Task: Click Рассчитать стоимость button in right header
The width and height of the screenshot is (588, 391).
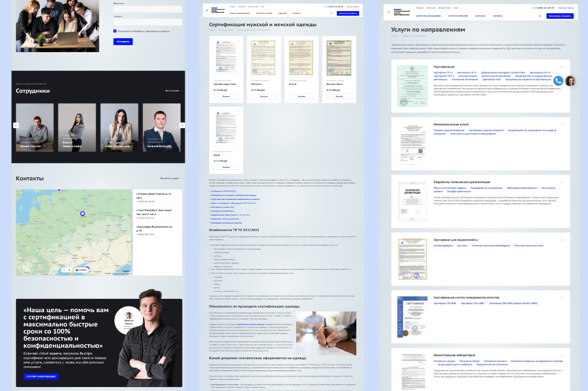Action: pos(560,16)
